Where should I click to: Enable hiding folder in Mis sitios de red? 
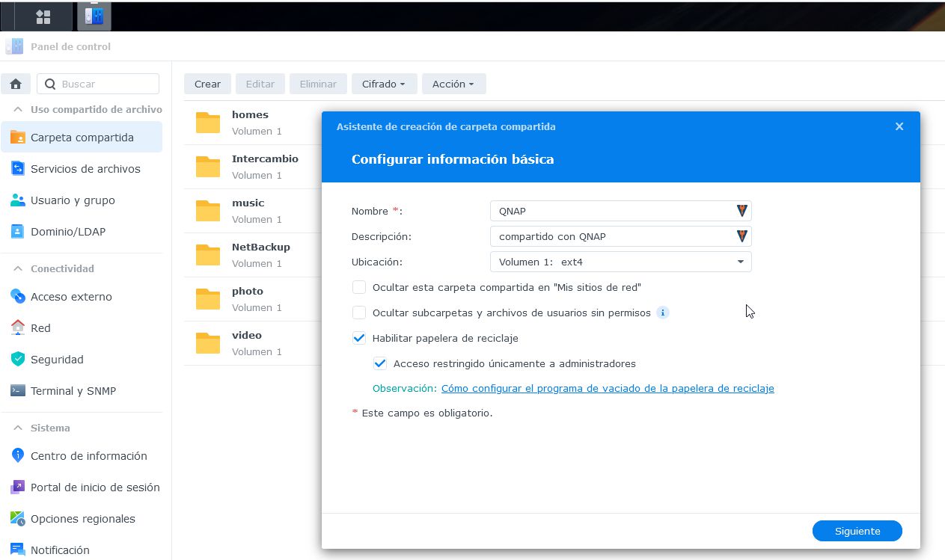[x=359, y=287]
